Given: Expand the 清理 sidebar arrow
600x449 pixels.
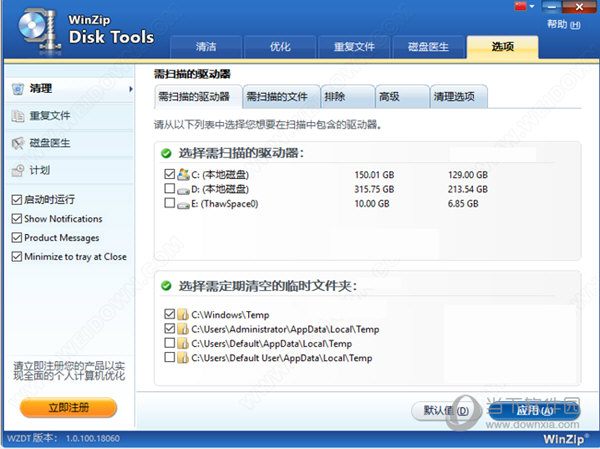Looking at the screenshot, I should click(x=131, y=89).
